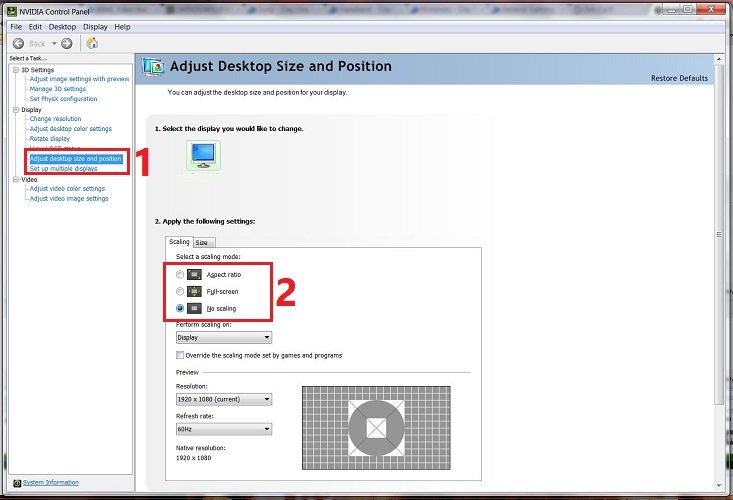
Task: Open Manage 3D settings
Action: click(57, 89)
